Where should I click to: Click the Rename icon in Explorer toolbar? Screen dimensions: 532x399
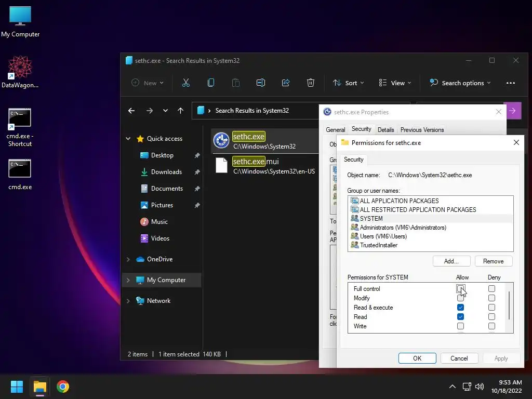[261, 83]
